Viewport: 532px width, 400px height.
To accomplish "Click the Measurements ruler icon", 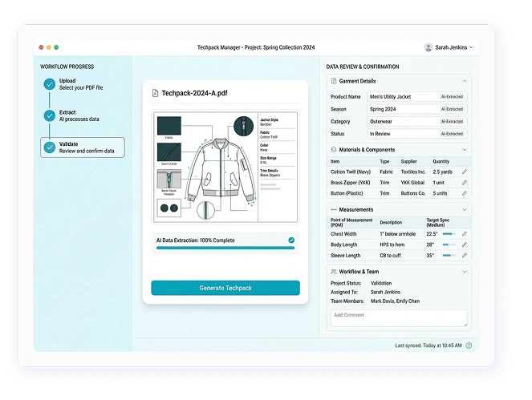I will point(334,209).
